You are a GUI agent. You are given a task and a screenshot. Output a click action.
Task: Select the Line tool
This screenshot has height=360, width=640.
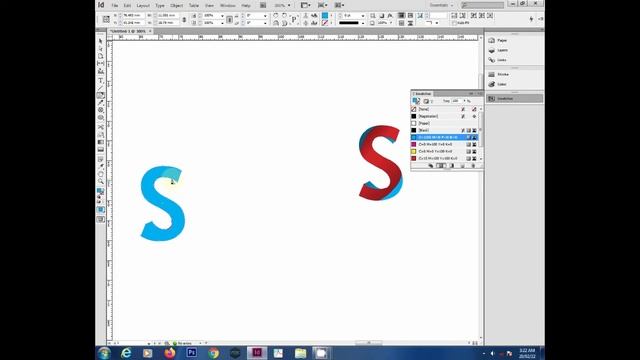click(x=100, y=88)
